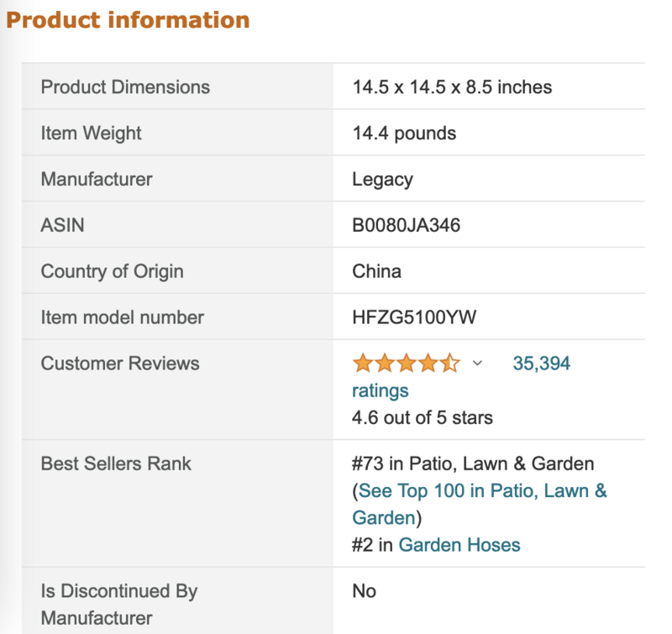Screen dimensions: 672x634
Task: Click the Item Weight label
Action: click(91, 133)
